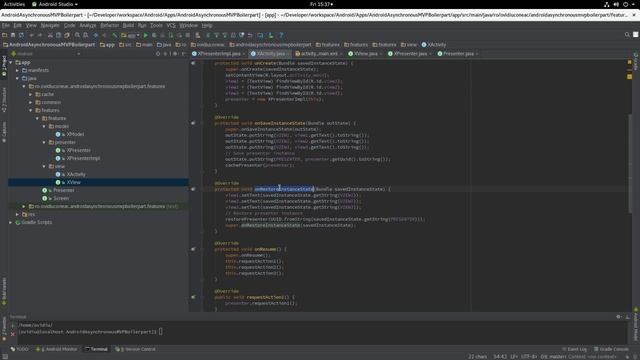Click the Search Everywhere magnifier icon

coord(627,35)
